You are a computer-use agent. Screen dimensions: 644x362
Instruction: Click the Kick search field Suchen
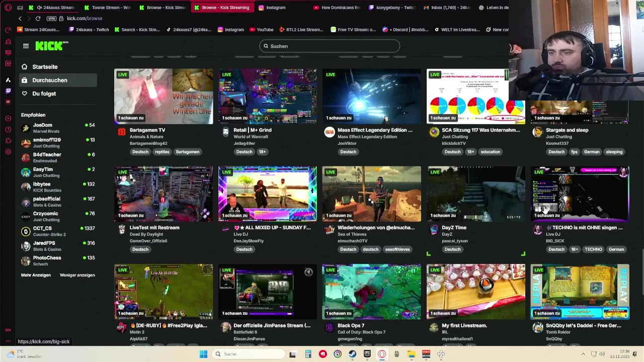click(330, 46)
